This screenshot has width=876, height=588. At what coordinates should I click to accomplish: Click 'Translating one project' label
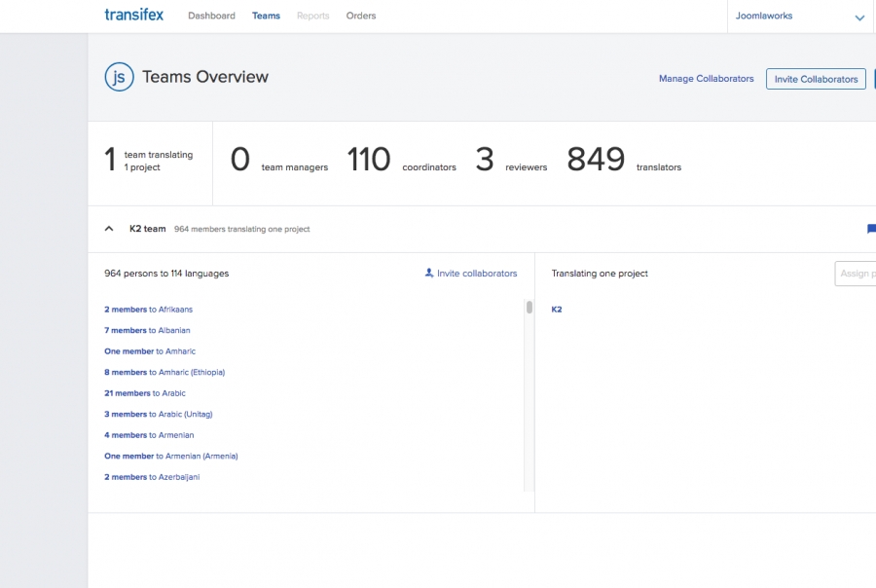[x=600, y=274]
